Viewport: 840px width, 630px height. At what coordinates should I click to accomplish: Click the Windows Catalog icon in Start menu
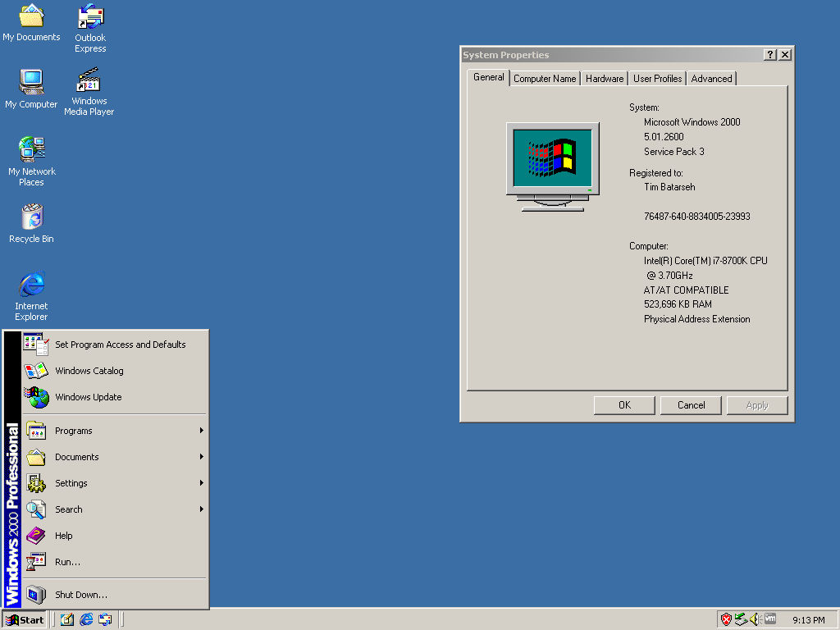coord(36,370)
